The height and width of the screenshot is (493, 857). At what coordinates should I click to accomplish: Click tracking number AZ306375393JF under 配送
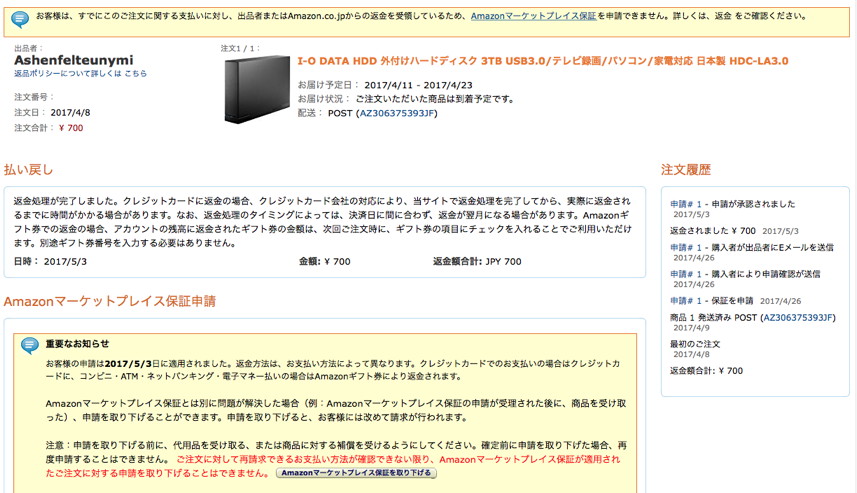(x=397, y=113)
